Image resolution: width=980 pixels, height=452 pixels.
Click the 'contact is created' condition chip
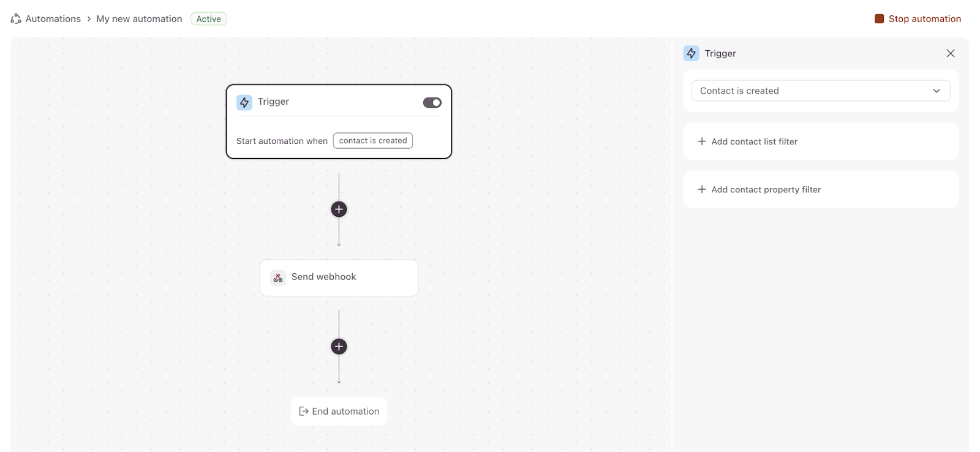click(x=373, y=141)
